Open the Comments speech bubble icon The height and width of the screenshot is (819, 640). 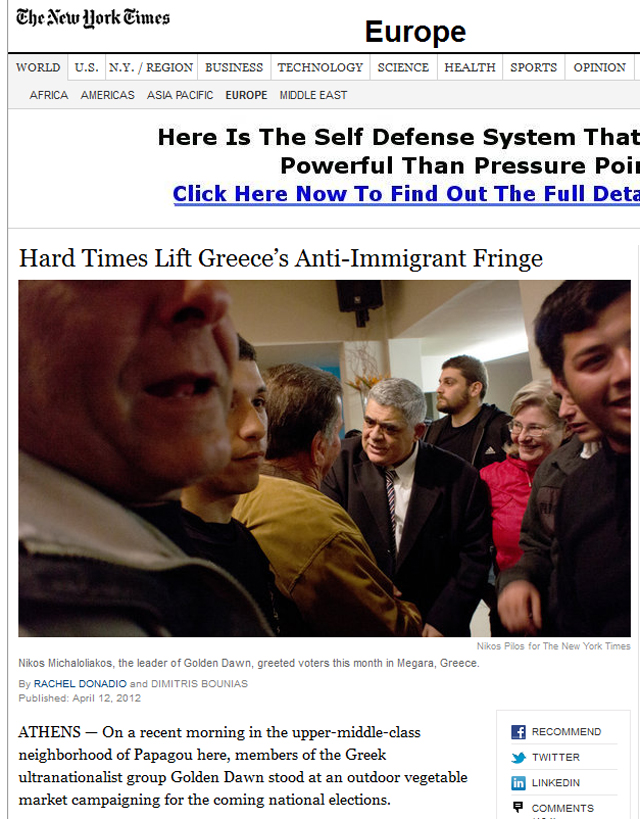pos(518,808)
